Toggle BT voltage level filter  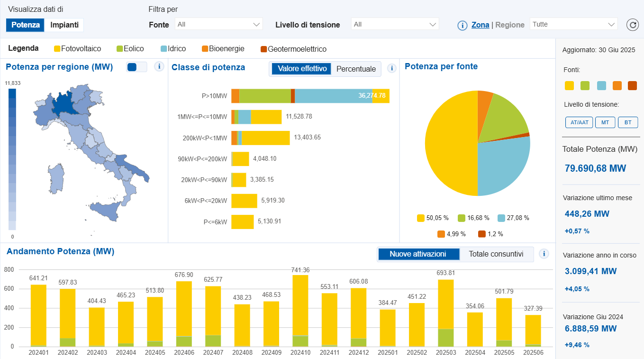tap(628, 122)
